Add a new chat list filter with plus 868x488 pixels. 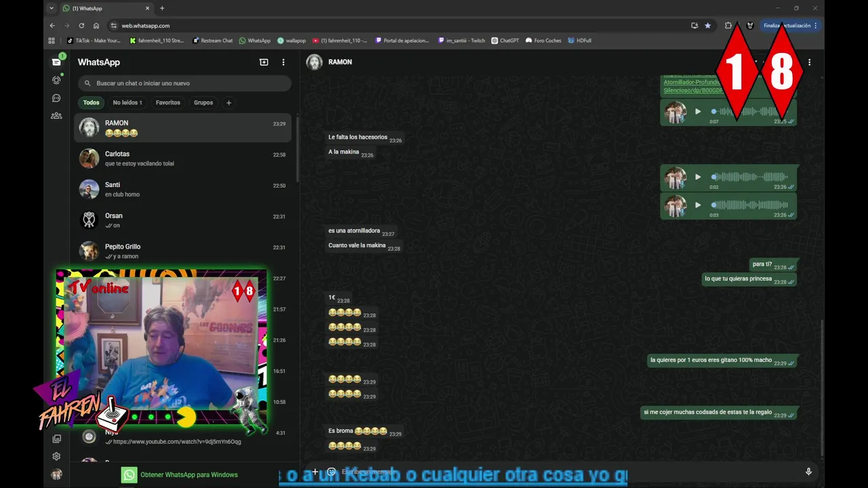click(229, 103)
